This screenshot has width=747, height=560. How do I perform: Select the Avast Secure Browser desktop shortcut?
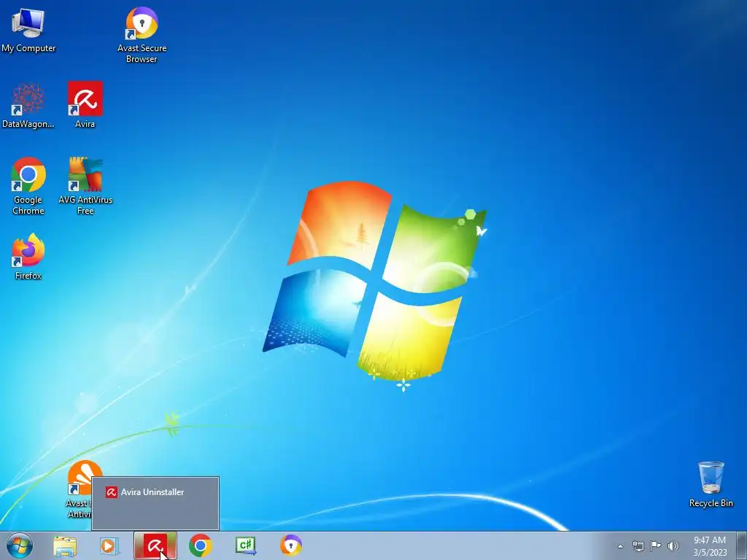[x=142, y=35]
